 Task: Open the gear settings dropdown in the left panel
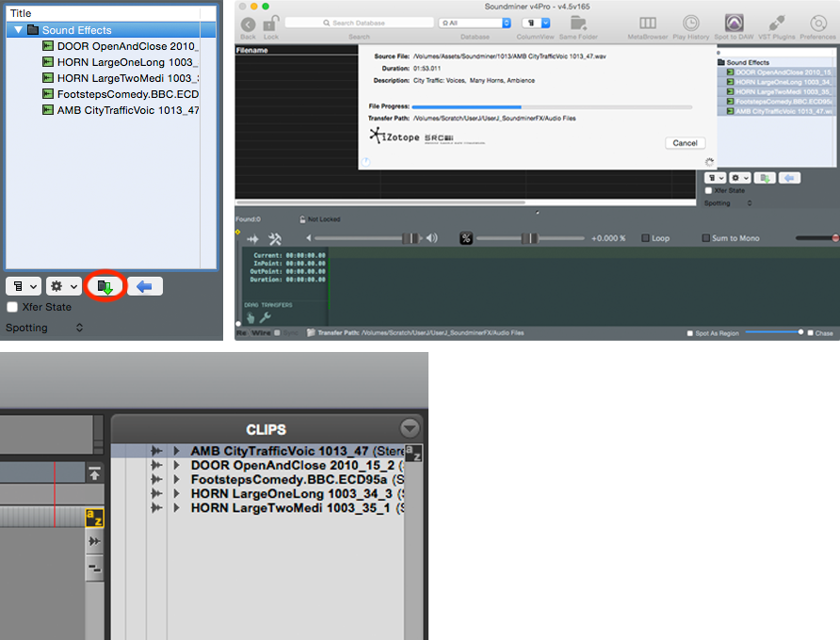tap(63, 286)
